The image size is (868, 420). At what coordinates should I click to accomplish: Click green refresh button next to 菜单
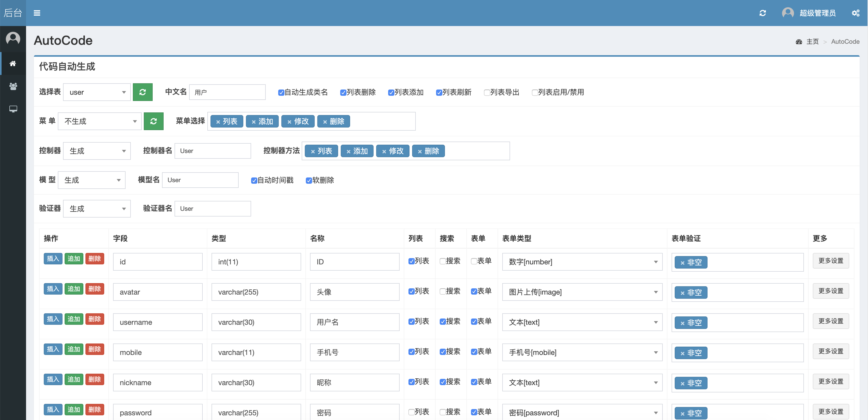coord(153,121)
